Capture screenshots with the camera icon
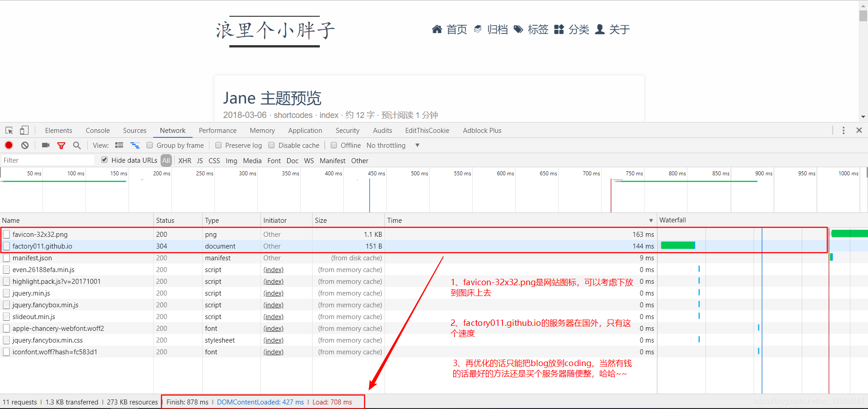This screenshot has height=409, width=868. [x=46, y=146]
